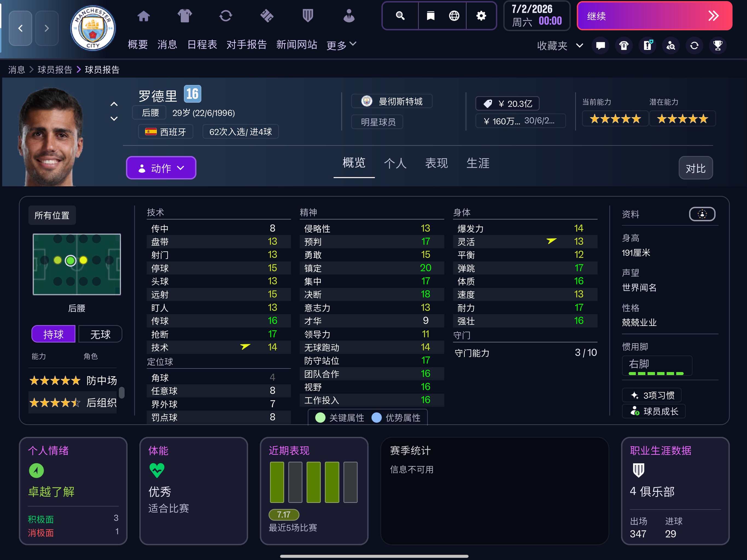
Task: Open the 动作 actions dropdown
Action: coord(161,168)
